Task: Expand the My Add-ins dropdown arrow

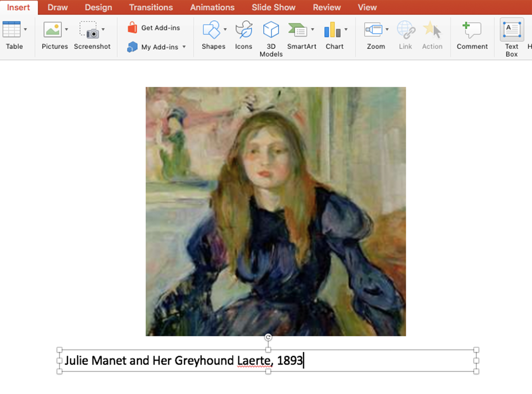Action: [x=184, y=47]
